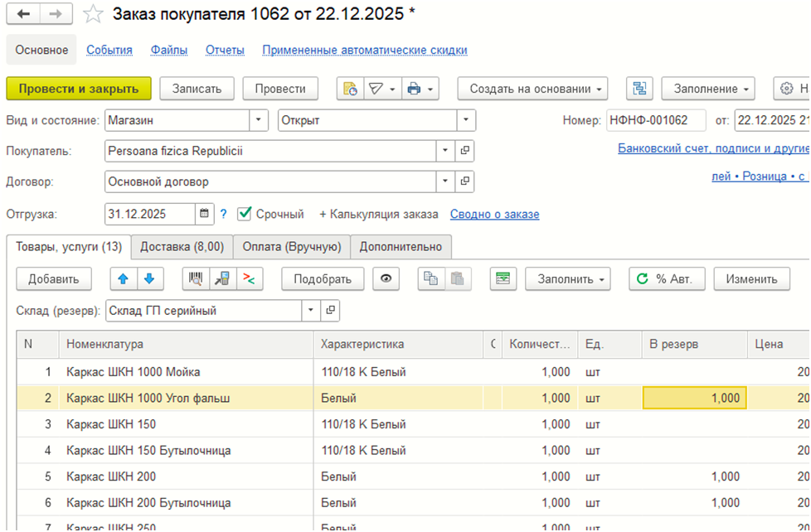The width and height of the screenshot is (811, 532).
Task: Click the paper plane send icon
Action: point(376,89)
